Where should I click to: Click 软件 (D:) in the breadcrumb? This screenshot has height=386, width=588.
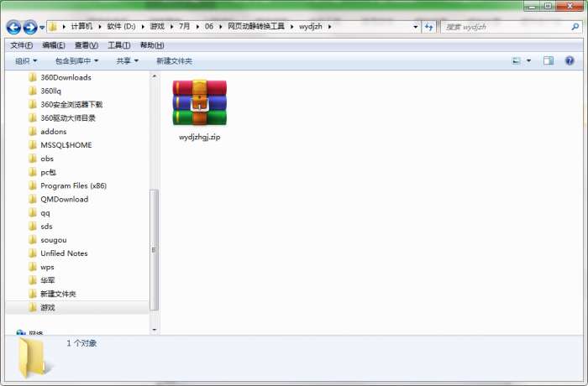point(121,26)
